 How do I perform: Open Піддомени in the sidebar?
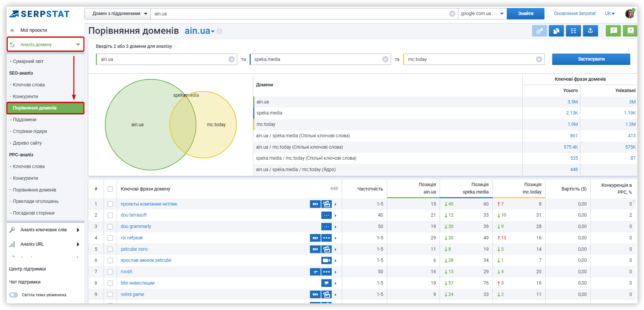click(25, 120)
